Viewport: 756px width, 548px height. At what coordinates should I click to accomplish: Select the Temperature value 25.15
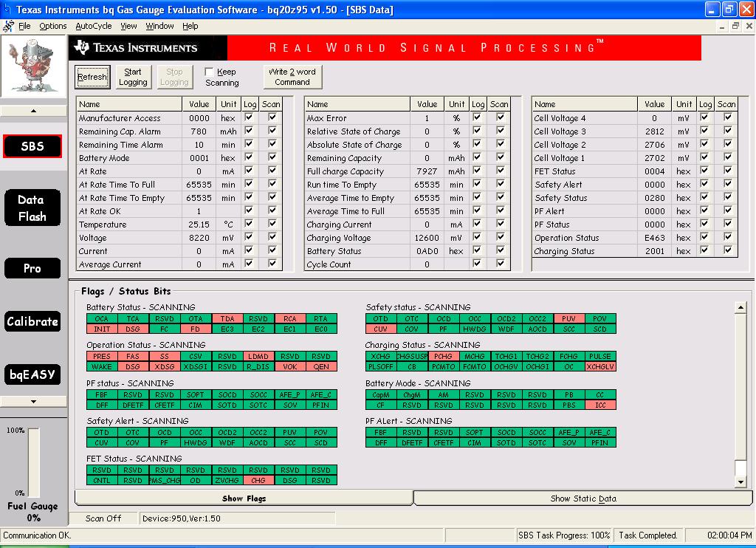[x=199, y=225]
